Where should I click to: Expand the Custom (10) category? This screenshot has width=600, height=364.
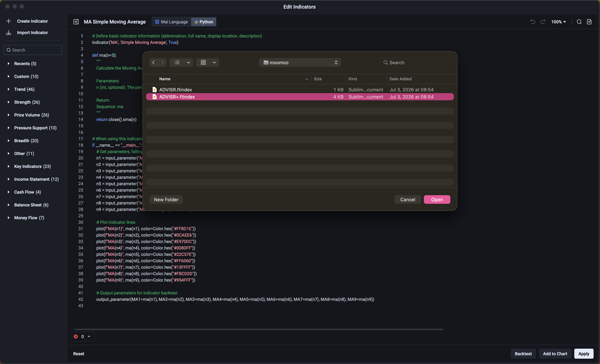(9, 76)
